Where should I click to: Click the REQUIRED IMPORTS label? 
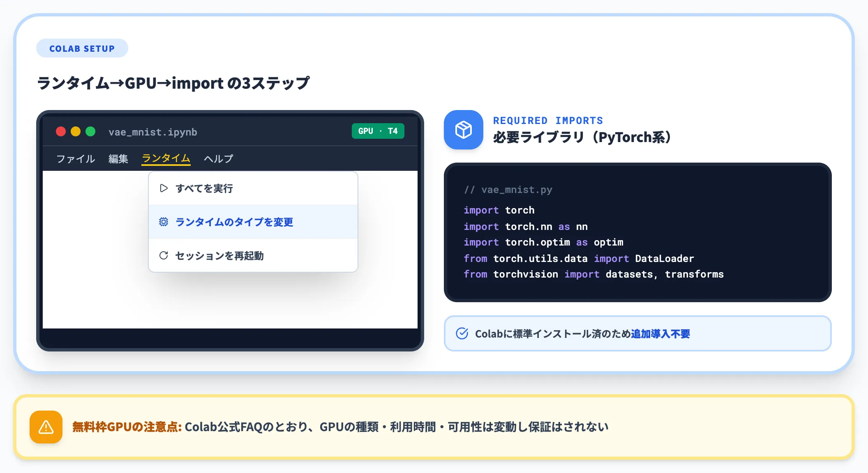(548, 121)
